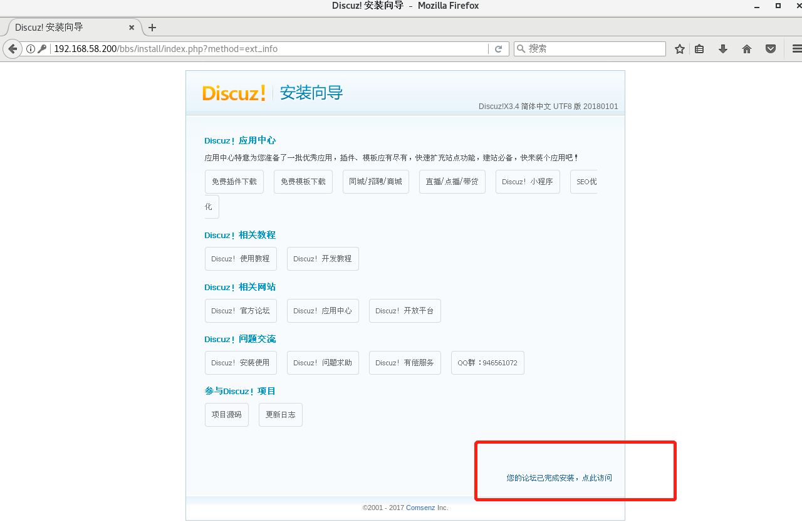Bookmark this page with the star icon

tap(680, 49)
